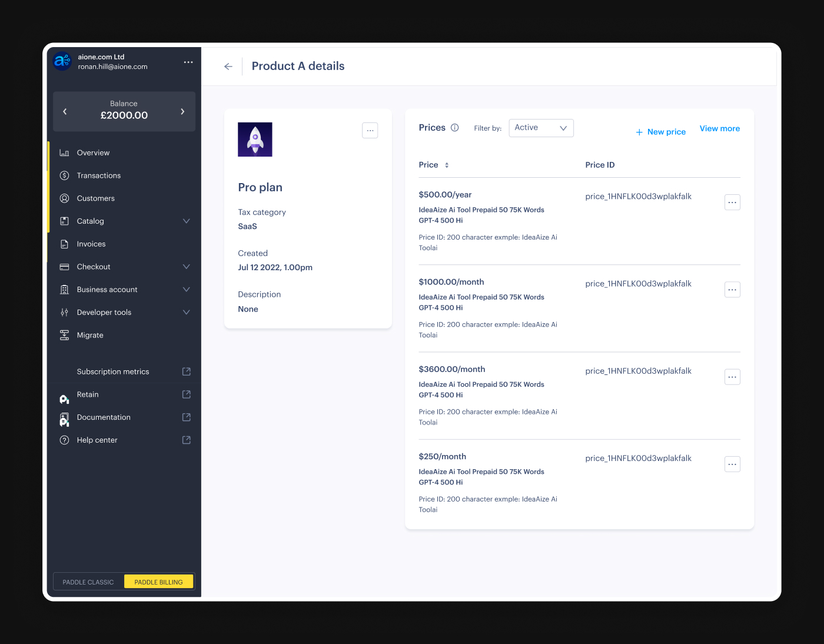Open Subscription metrics external link
Viewport: 824px width, 644px height.
click(186, 371)
